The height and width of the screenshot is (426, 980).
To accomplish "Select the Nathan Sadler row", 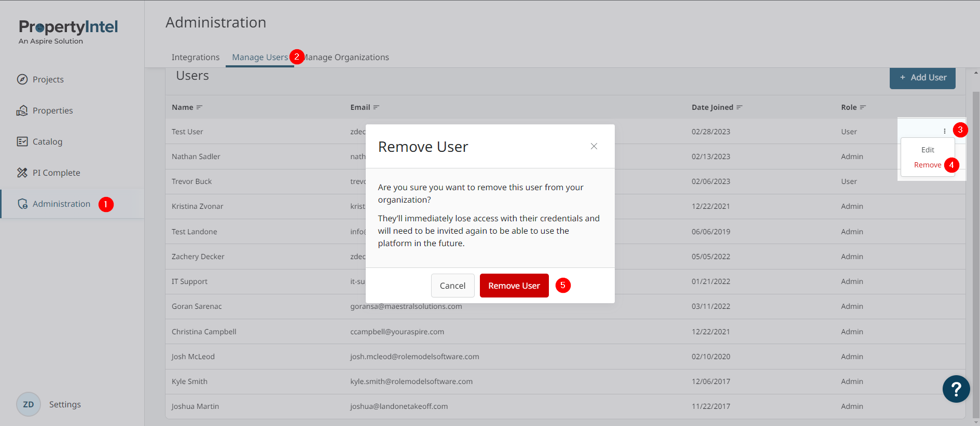I will (x=565, y=157).
